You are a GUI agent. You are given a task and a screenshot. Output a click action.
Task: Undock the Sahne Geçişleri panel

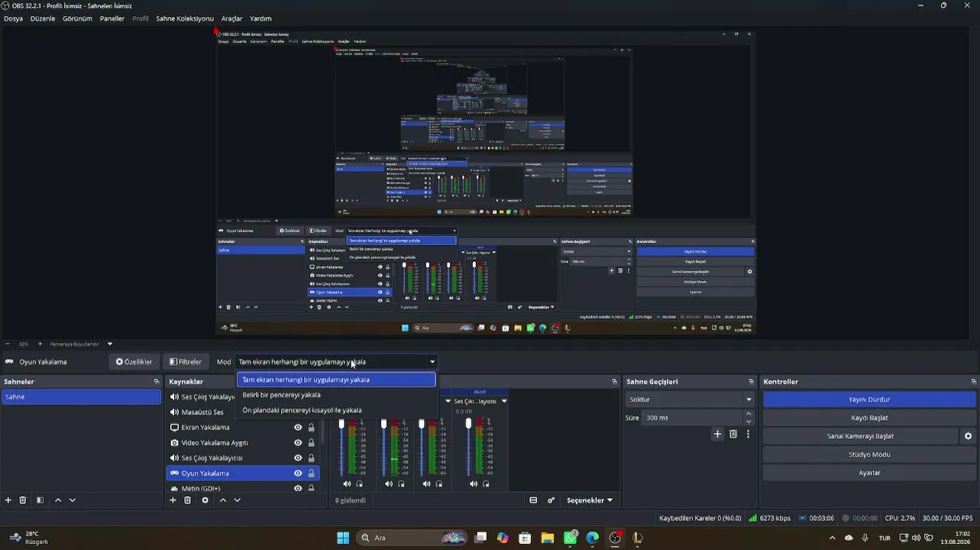click(751, 382)
